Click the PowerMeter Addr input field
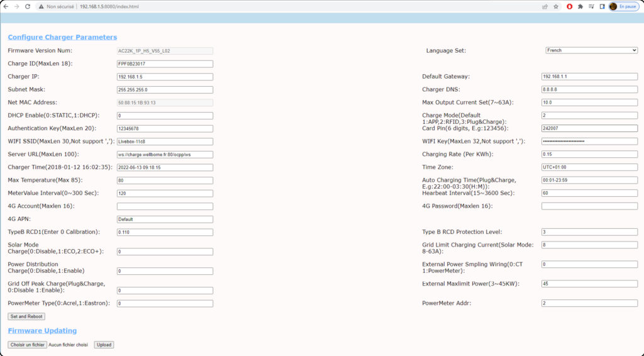Image resolution: width=644 pixels, height=356 pixels. pos(589,303)
